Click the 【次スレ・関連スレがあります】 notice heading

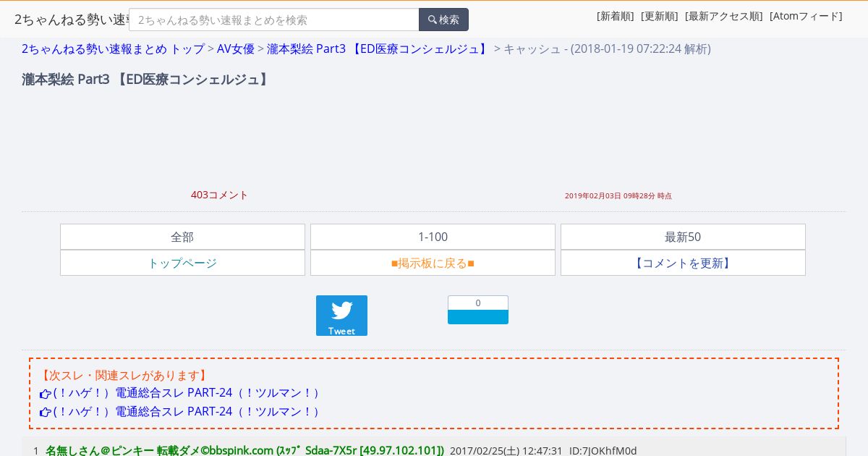pyautogui.click(x=124, y=375)
